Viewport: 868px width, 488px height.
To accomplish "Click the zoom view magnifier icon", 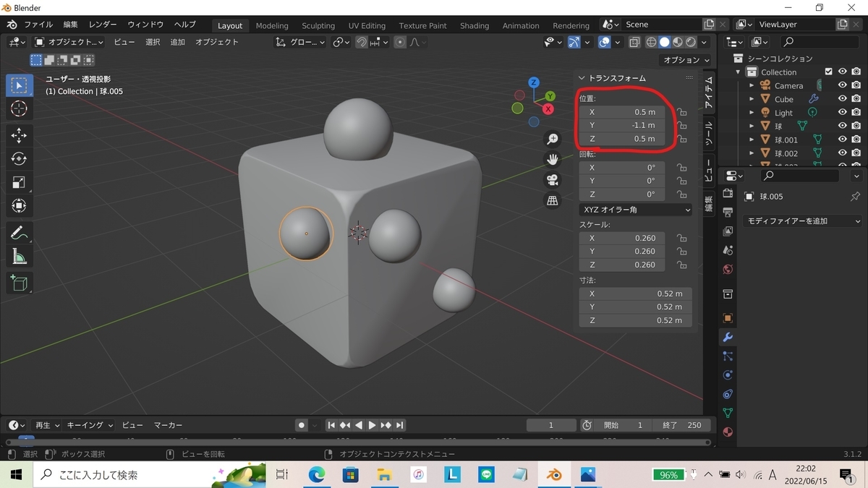I will [x=553, y=140].
